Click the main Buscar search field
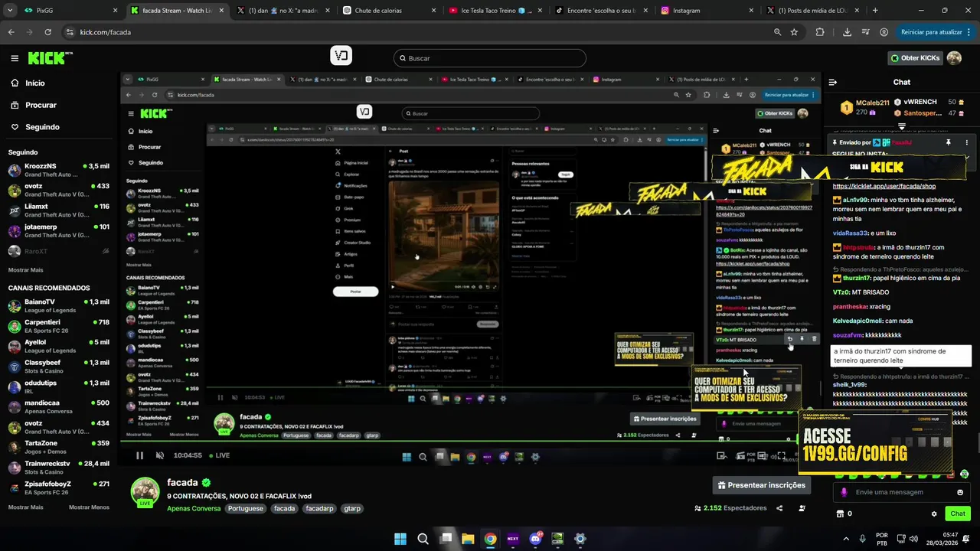Viewport: 980px width, 551px height. pos(490,58)
